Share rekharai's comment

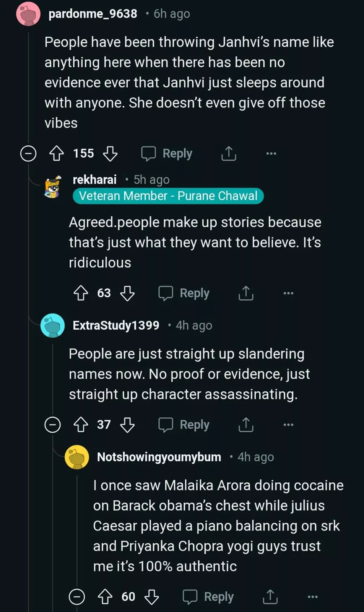point(246,293)
